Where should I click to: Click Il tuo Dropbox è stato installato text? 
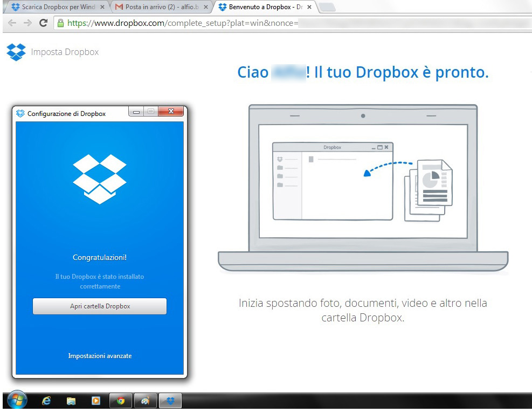(100, 281)
